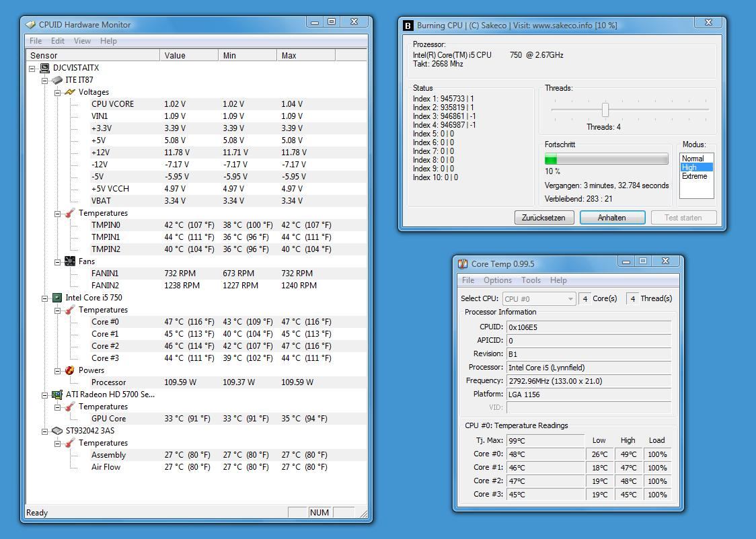Click the Anhalten button to pause test

coord(612,218)
